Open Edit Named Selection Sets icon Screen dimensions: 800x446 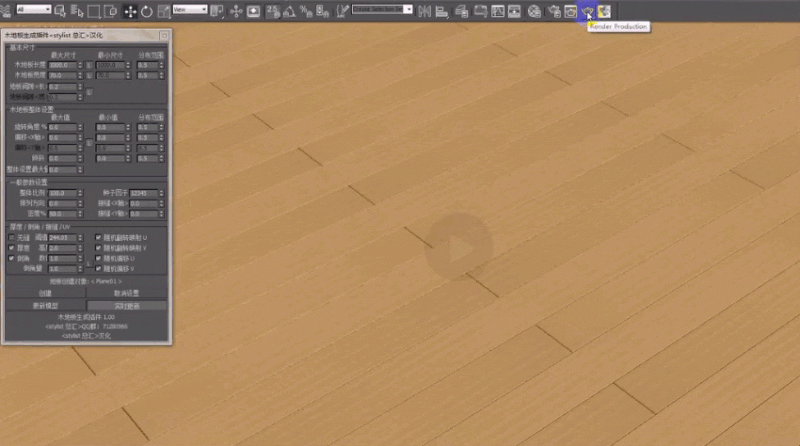pos(342,11)
